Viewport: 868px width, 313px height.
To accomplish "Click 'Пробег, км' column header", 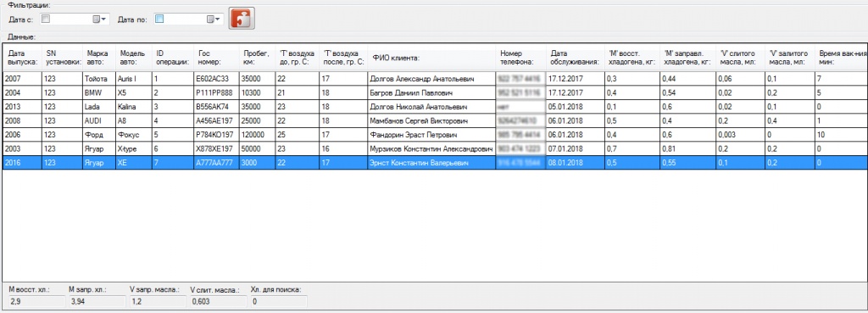I will tap(258, 57).
